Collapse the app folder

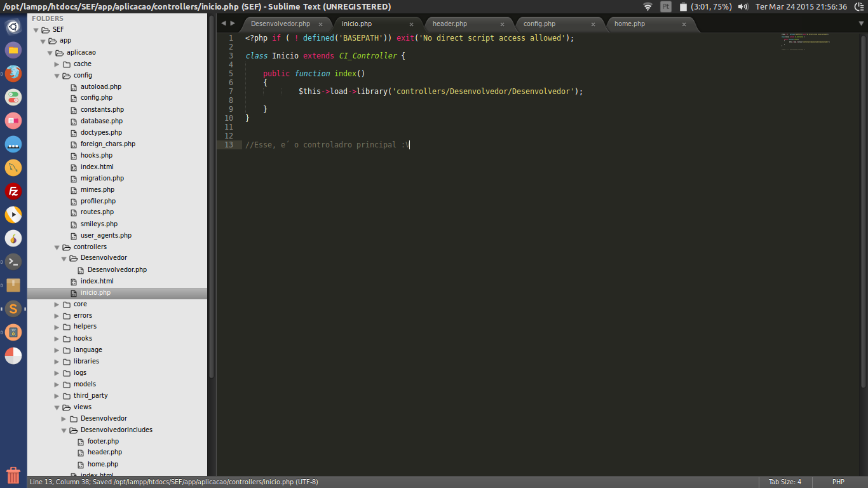(x=43, y=41)
